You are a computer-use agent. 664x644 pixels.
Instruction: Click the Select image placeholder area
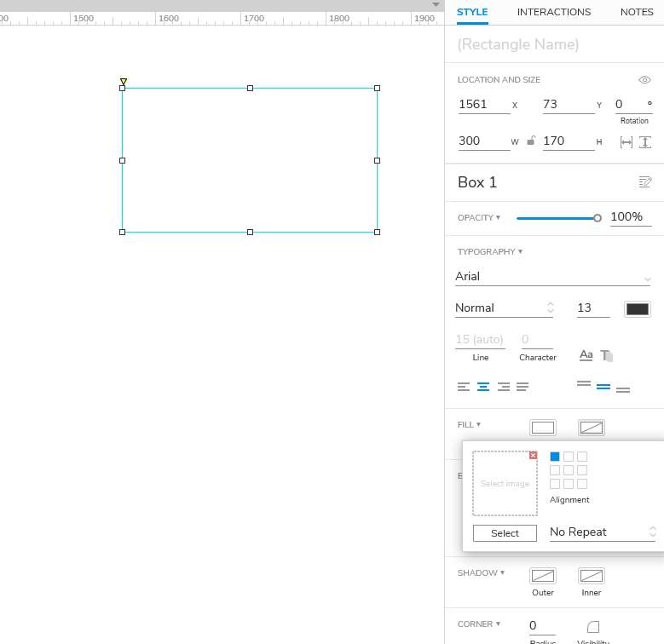coord(505,483)
